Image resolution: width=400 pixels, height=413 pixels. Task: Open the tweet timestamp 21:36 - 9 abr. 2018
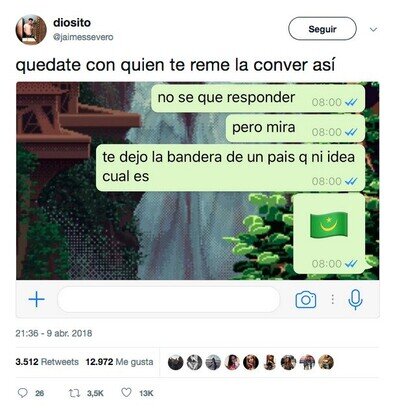54,333
